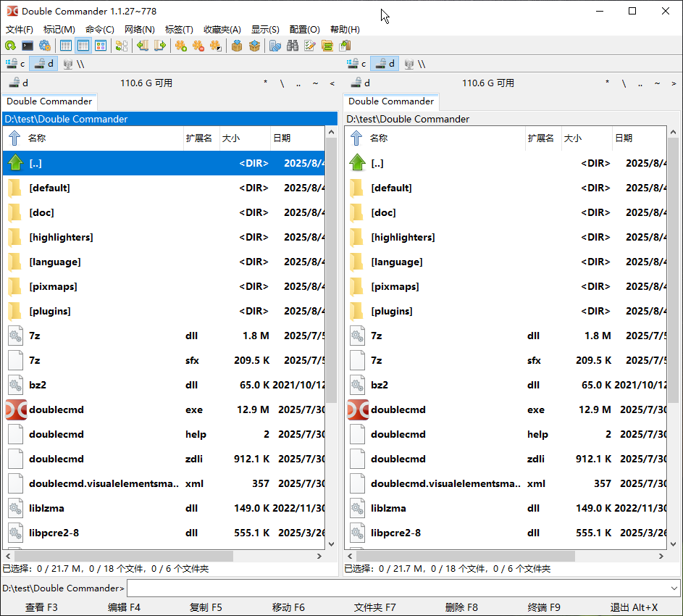The height and width of the screenshot is (616, 683).
Task: Click the copy-names-to-clipboard icon
Action: (x=345, y=46)
